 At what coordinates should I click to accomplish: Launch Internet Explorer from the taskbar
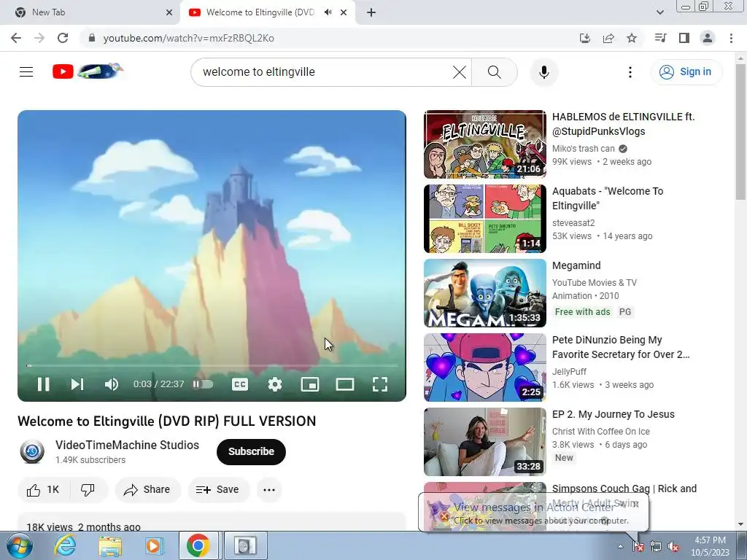pos(65,545)
